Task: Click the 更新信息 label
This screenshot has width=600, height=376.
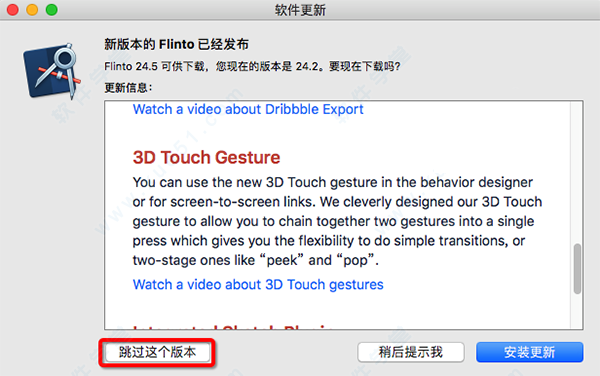Action: (x=128, y=88)
